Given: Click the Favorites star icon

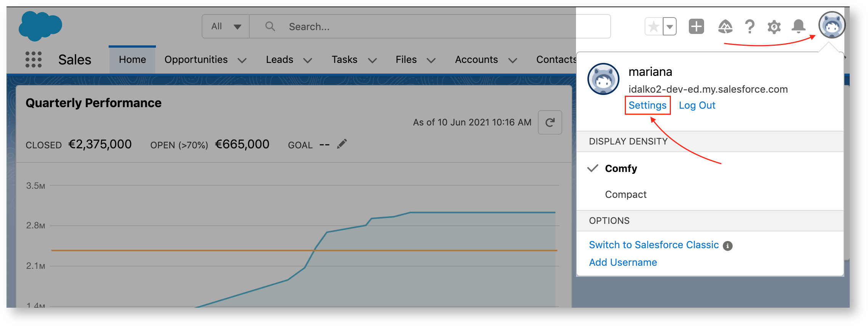Looking at the screenshot, I should pyautogui.click(x=653, y=27).
